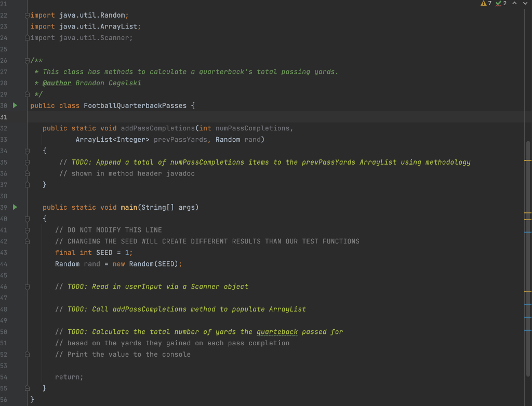Run the main method from its gutter play icon
The height and width of the screenshot is (406, 532).
tap(14, 207)
